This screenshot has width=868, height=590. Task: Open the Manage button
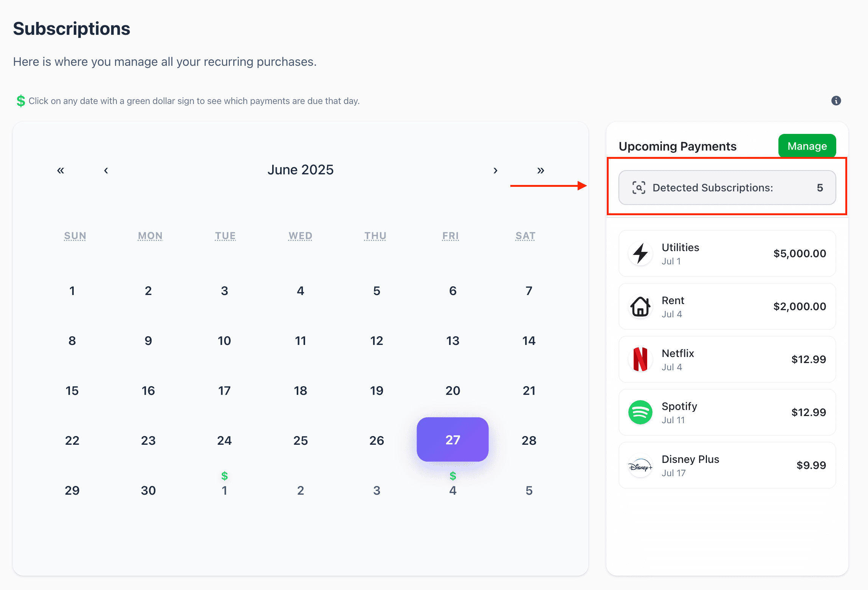click(807, 146)
